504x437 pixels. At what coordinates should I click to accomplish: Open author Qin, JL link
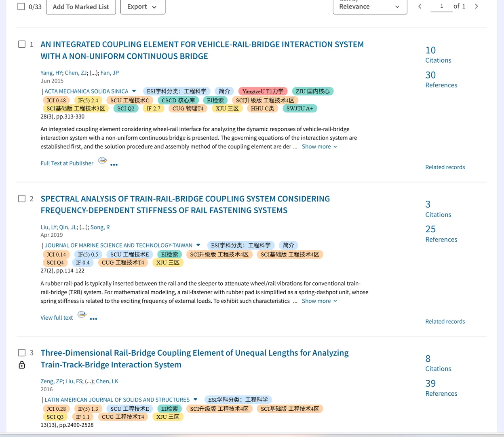(68, 227)
